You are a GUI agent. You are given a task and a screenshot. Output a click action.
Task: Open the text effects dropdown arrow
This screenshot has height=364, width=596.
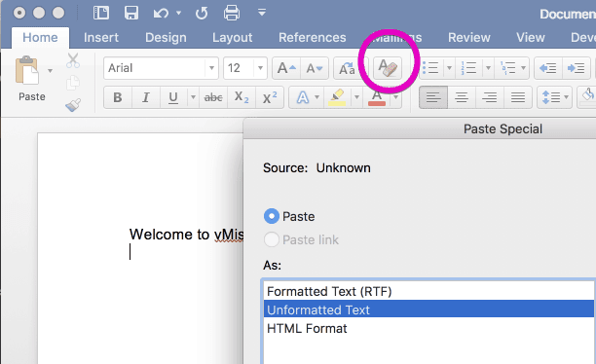click(317, 97)
